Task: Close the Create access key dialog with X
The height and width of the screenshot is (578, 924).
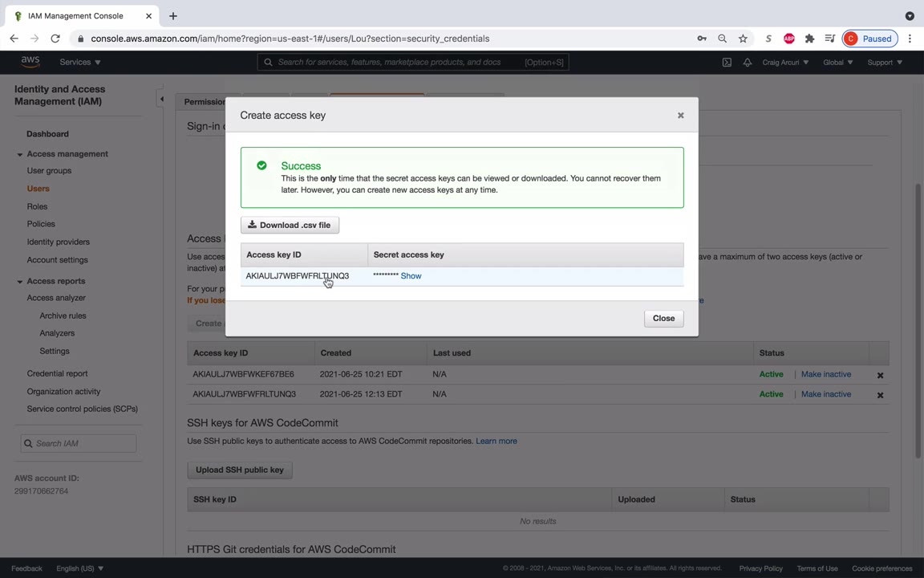Action: tap(681, 116)
